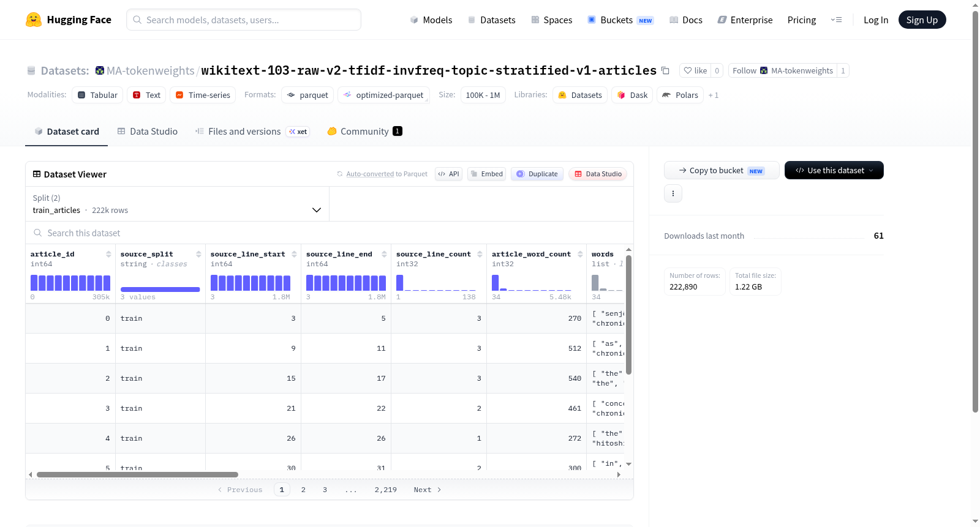
Task: Open the Embed viewer option
Action: pyautogui.click(x=487, y=174)
